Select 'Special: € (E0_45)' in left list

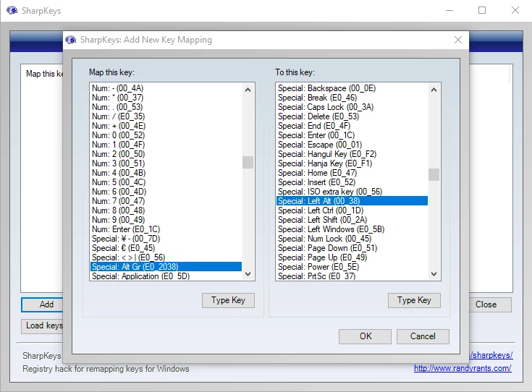[166, 248]
